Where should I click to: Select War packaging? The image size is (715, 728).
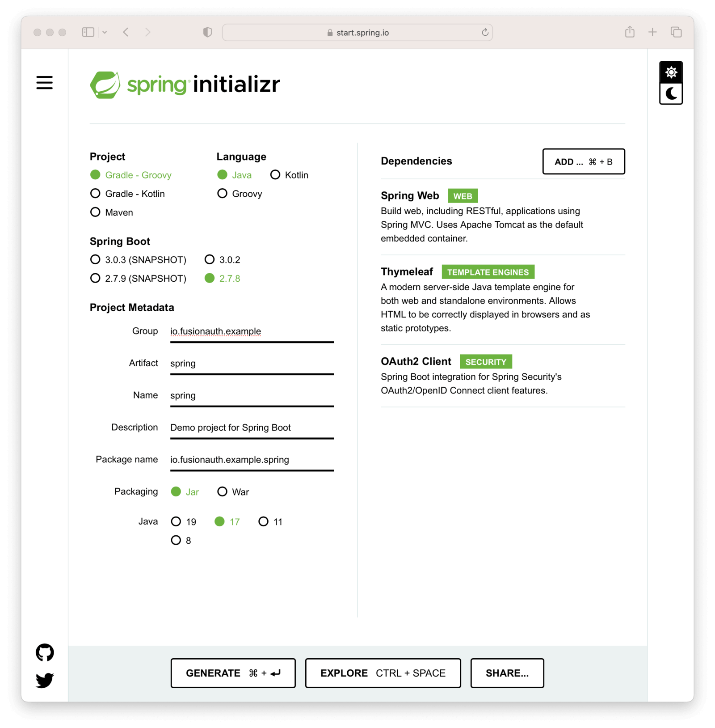[233, 492]
